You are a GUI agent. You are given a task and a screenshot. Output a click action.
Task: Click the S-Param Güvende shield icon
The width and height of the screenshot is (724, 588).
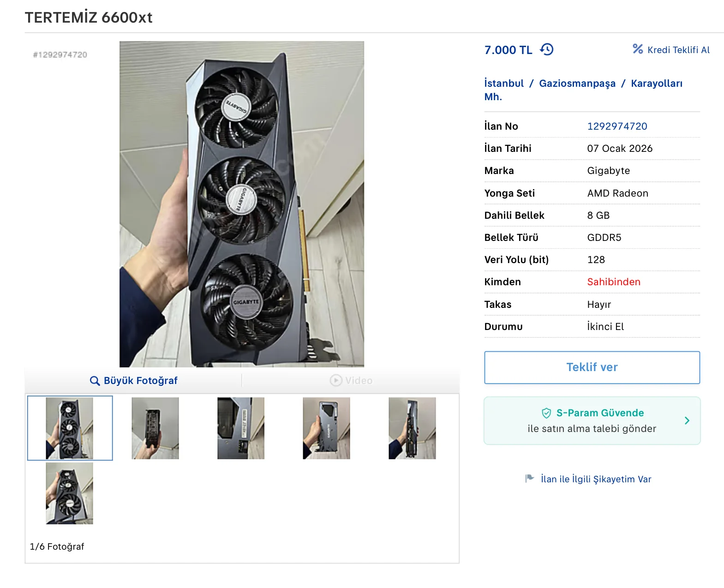click(x=546, y=413)
